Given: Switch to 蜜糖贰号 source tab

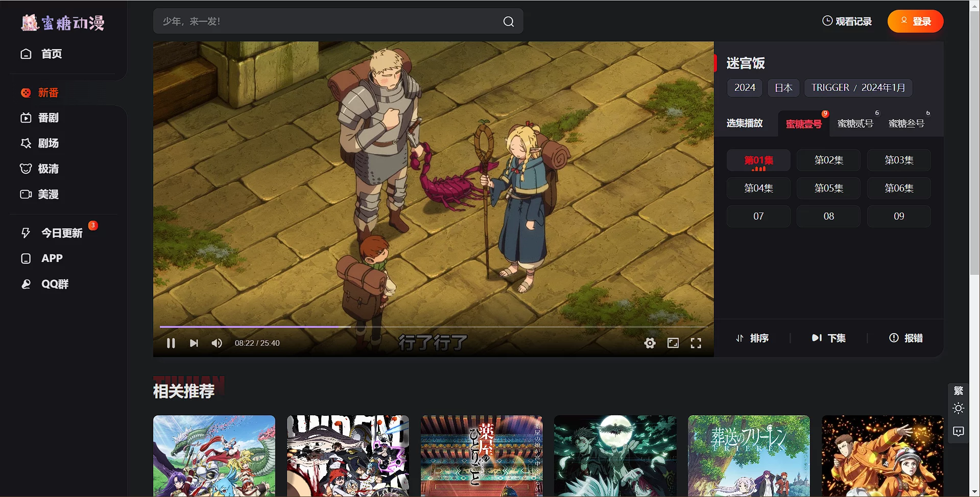Looking at the screenshot, I should click(x=855, y=124).
